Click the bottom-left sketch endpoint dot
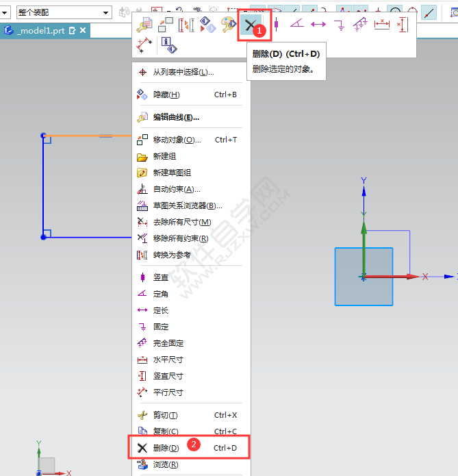Viewport: 458px width, 476px height. (43, 237)
